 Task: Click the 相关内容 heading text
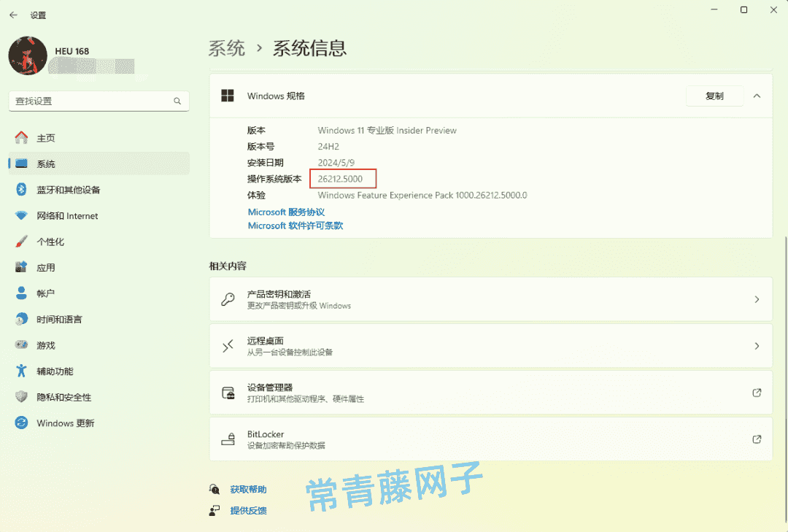coord(228,266)
